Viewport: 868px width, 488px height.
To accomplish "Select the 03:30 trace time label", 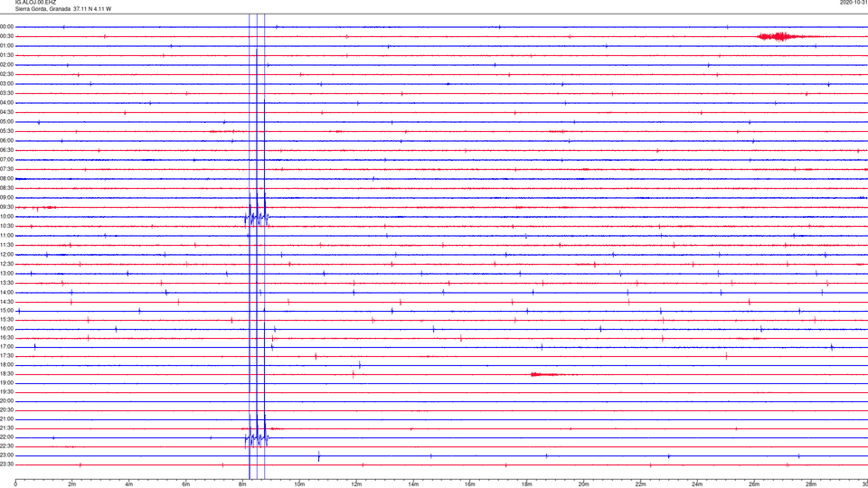I will coord(6,93).
